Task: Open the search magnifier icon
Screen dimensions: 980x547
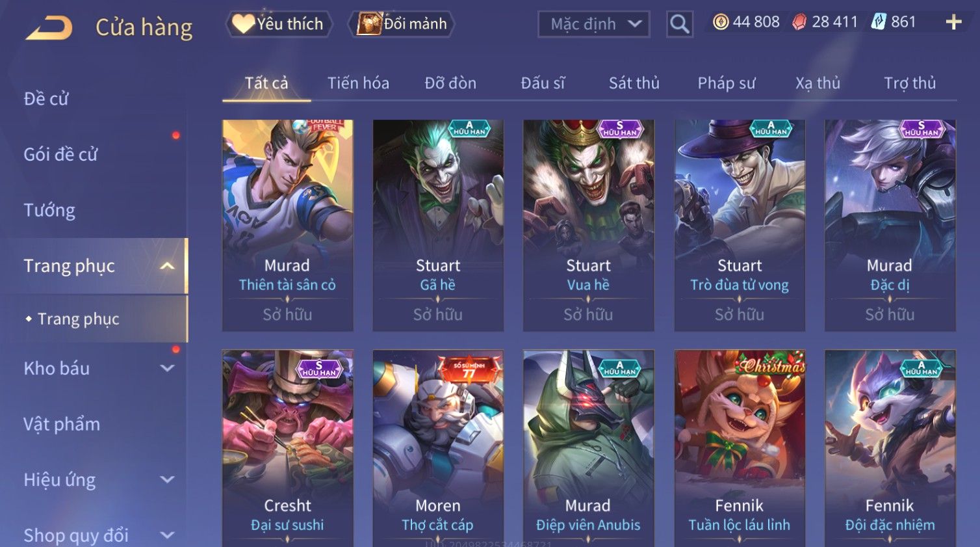Action: (680, 24)
